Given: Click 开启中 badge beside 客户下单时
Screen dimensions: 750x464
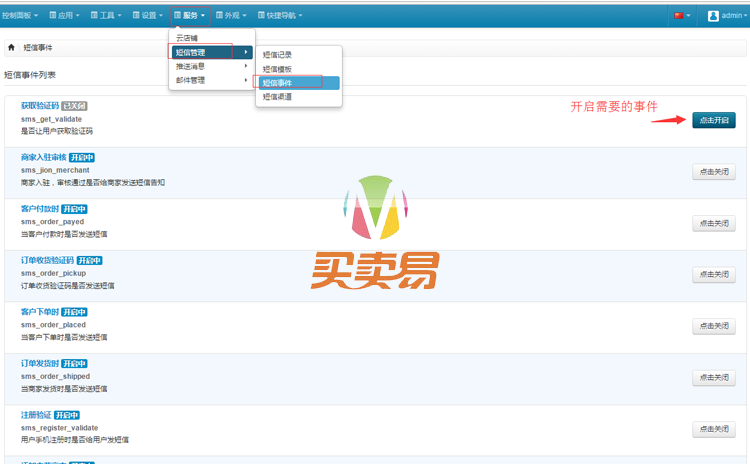Looking at the screenshot, I should pyautogui.click(x=74, y=312).
